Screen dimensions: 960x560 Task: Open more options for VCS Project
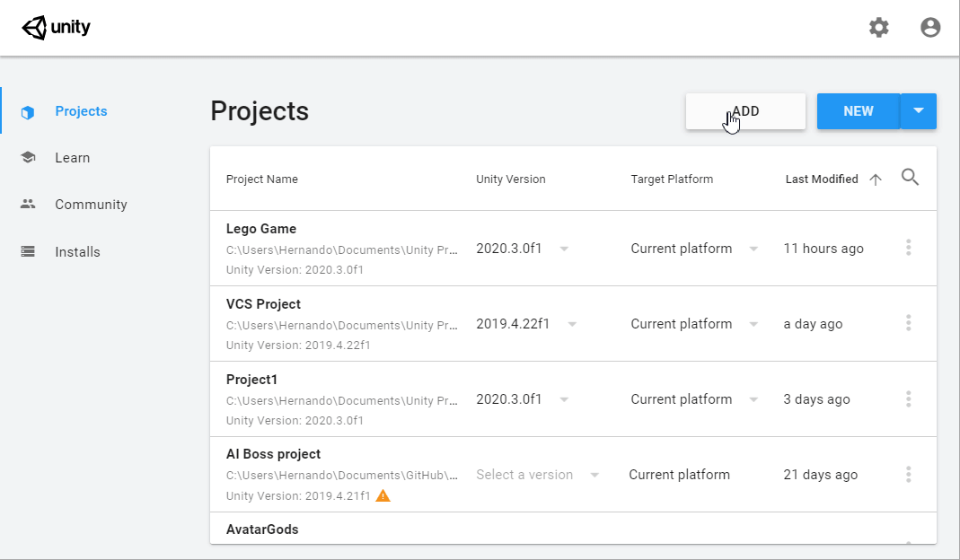909,322
